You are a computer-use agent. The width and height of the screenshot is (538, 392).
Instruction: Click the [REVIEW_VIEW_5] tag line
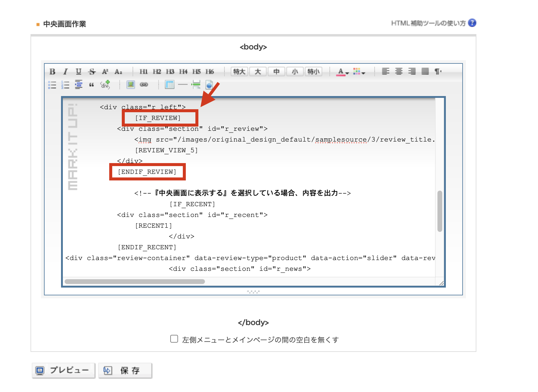(166, 150)
